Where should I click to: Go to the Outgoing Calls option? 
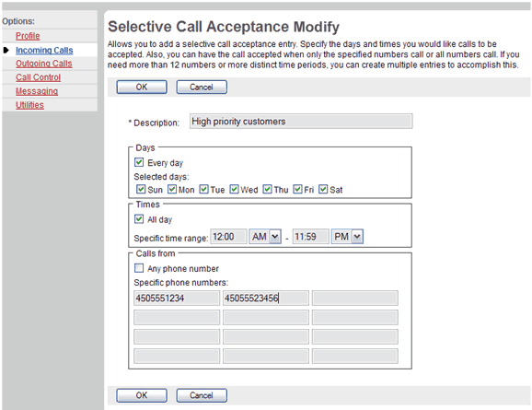(x=44, y=64)
